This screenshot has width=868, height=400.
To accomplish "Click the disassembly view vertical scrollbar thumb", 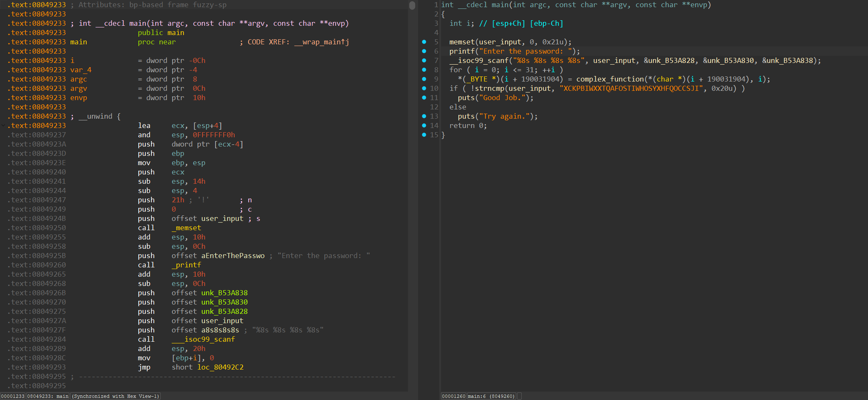I will click(x=412, y=5).
